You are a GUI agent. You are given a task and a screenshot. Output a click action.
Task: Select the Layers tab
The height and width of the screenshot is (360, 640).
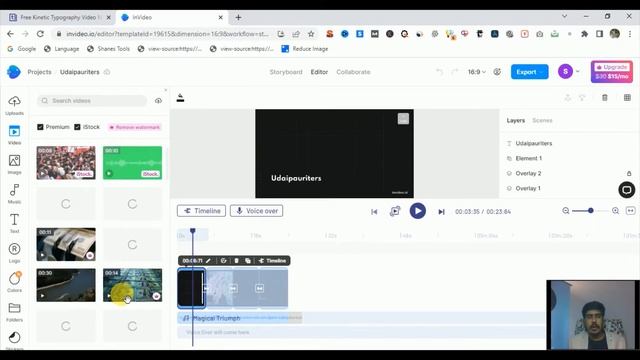(x=516, y=120)
